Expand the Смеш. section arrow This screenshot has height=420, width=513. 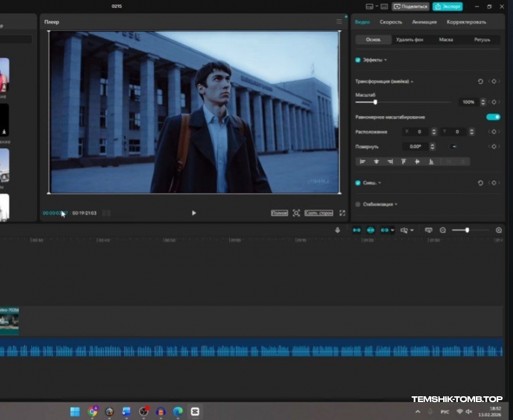coord(380,183)
